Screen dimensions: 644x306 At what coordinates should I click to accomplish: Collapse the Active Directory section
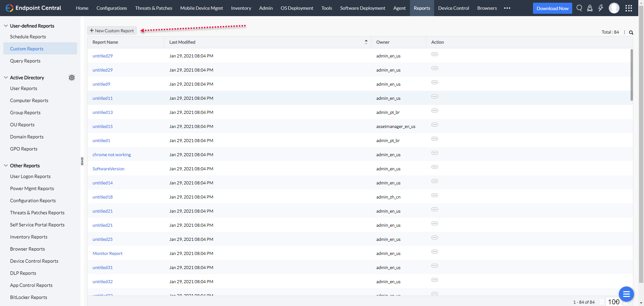click(6, 78)
